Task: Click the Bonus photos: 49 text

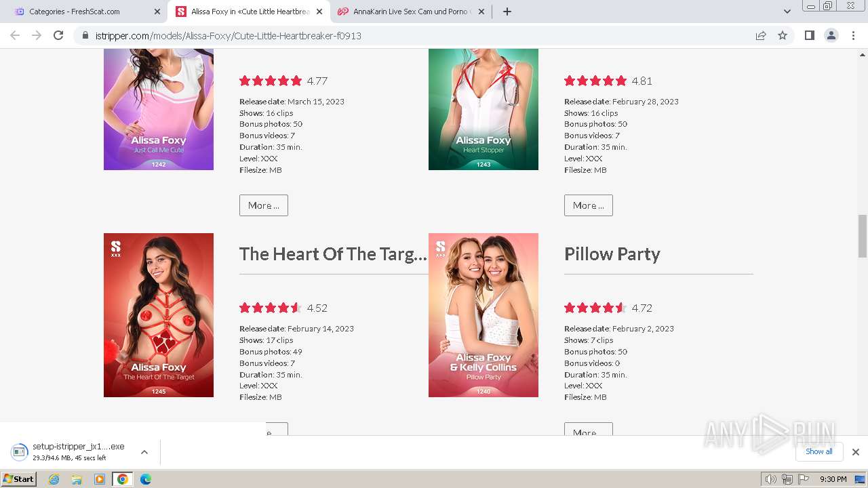Action: click(x=271, y=352)
